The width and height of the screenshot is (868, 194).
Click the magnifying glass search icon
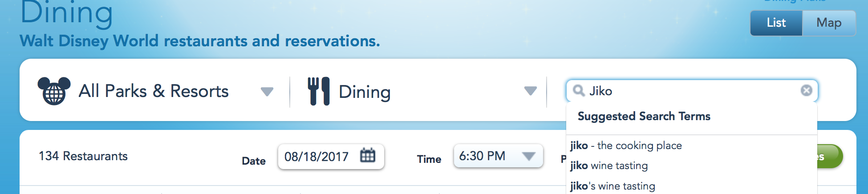click(x=579, y=91)
